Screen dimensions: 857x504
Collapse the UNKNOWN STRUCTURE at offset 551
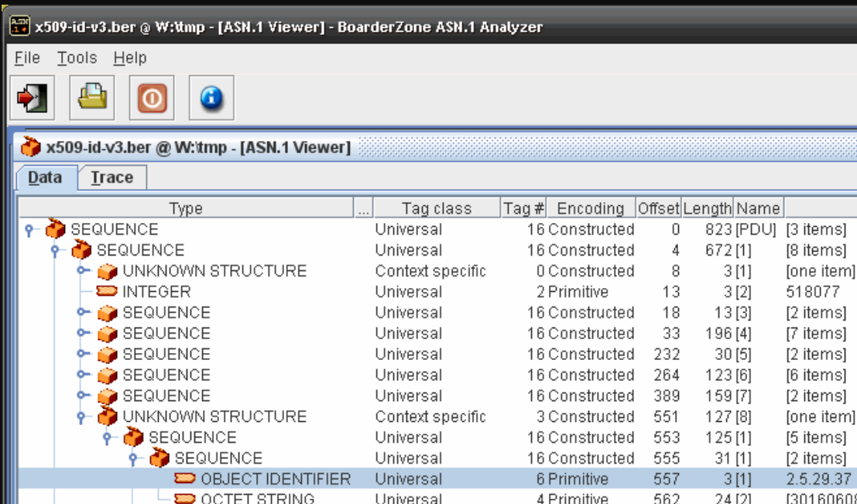tap(82, 417)
